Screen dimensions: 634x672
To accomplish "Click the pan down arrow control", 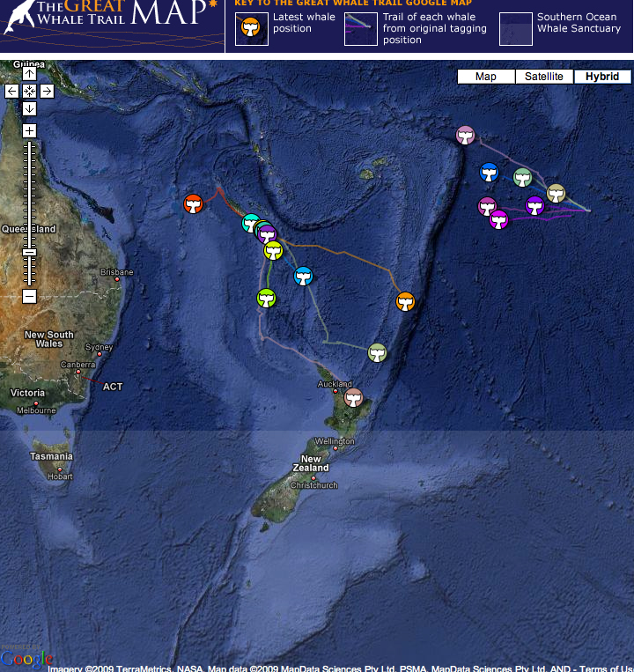I will (x=29, y=108).
